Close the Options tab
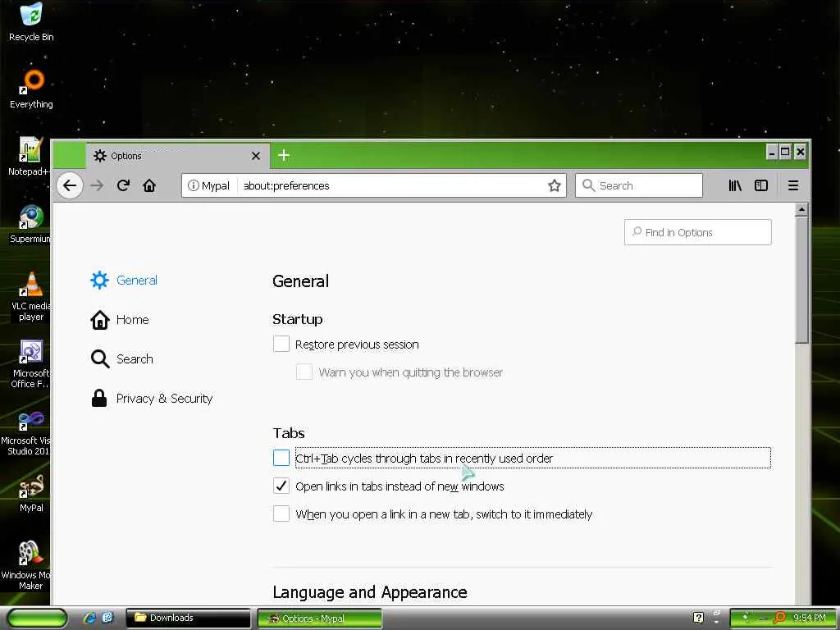This screenshot has width=840, height=630. (x=256, y=156)
